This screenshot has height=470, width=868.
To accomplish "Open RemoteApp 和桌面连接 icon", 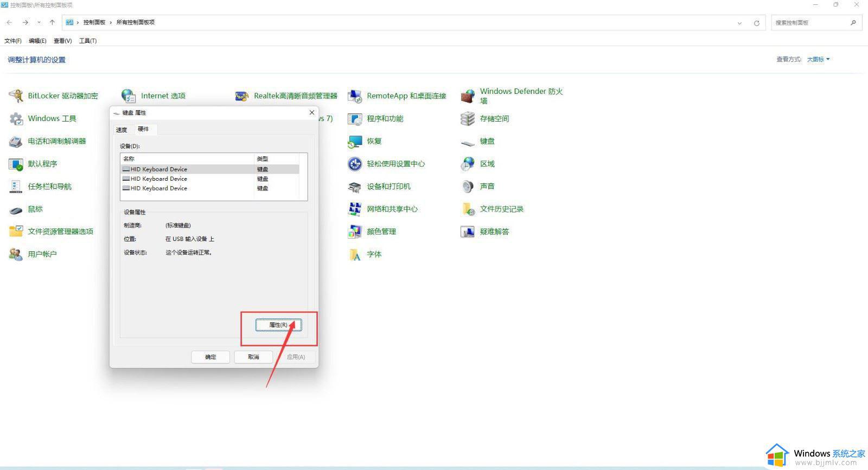I will pos(355,96).
